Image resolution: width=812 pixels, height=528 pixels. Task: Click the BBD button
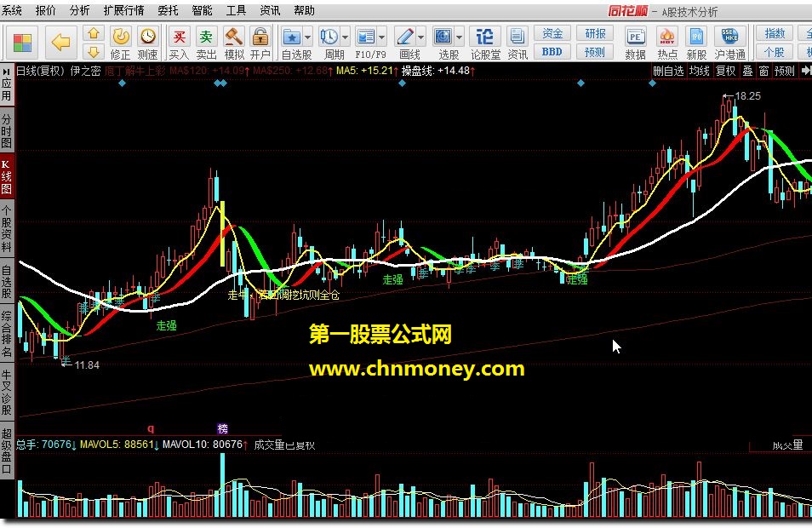coord(552,52)
